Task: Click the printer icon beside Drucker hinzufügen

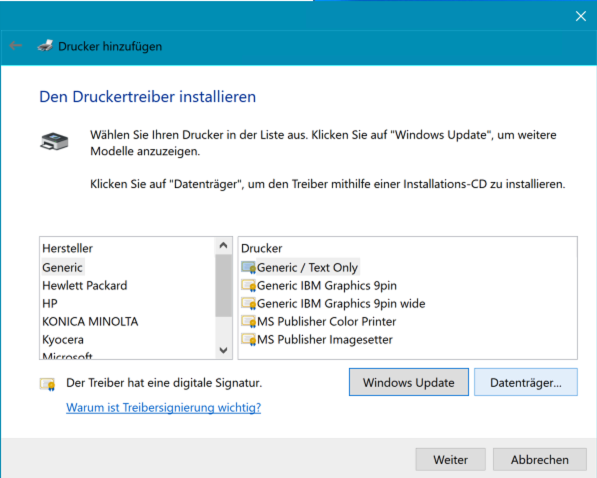Action: [45, 46]
